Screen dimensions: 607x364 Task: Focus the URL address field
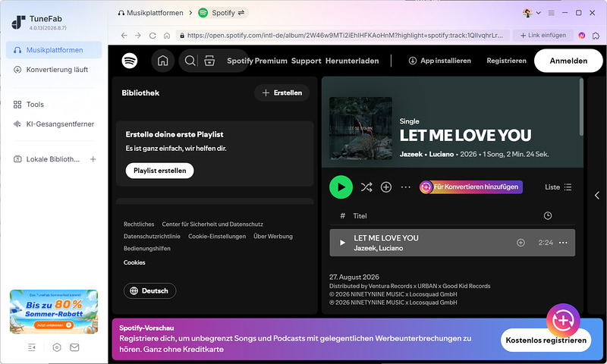[x=343, y=35]
